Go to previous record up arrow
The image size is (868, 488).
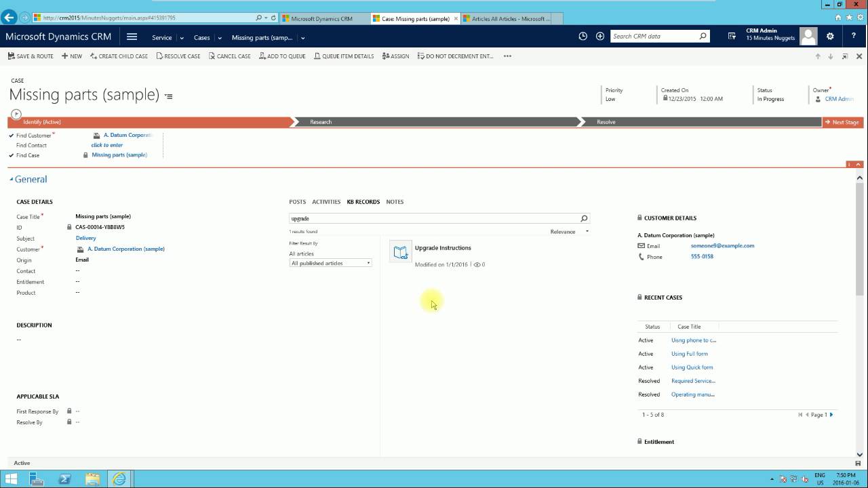tap(818, 56)
